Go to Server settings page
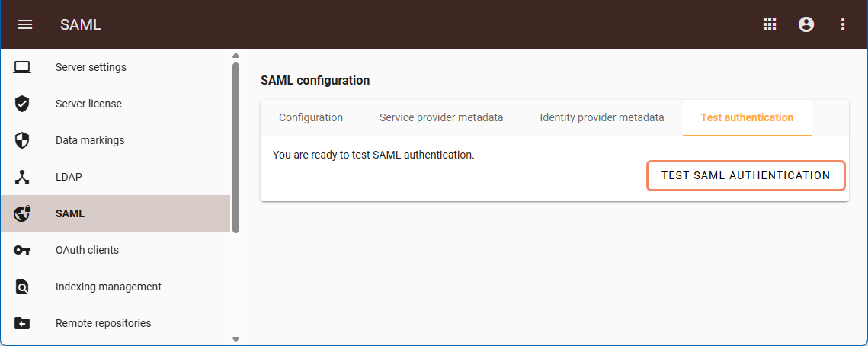Screen dimensions: 868x346 pos(91,67)
